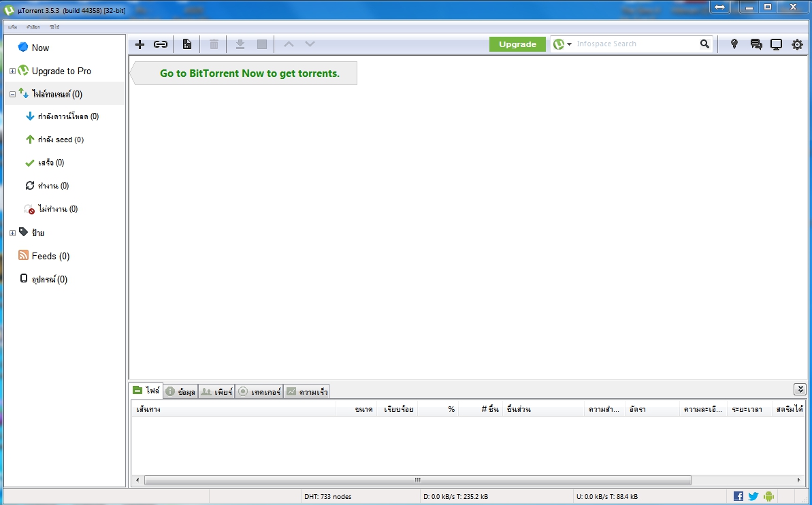The width and height of the screenshot is (812, 505).
Task: Switch to the ไฟล์ files tab
Action: point(146,391)
